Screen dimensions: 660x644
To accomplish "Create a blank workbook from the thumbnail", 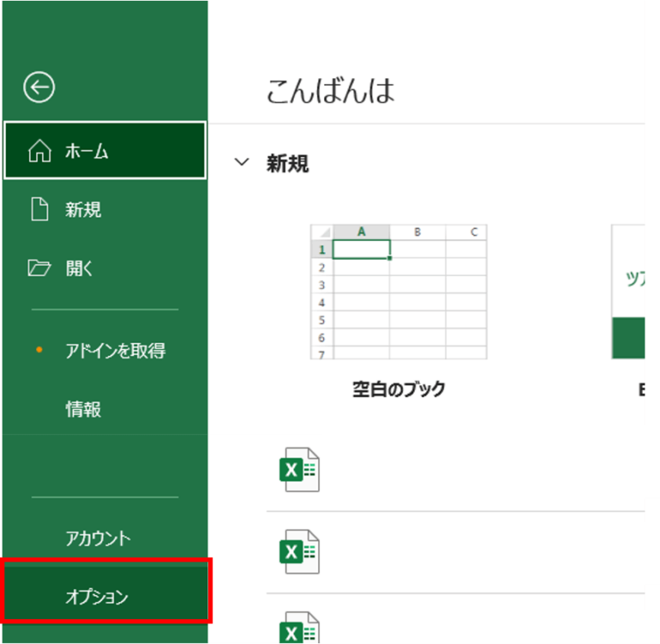I will (399, 291).
